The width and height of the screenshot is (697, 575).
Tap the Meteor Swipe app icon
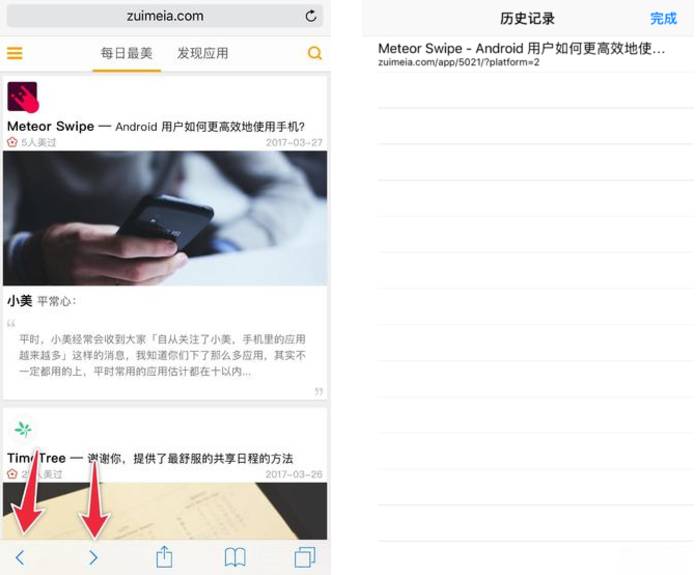pyautogui.click(x=23, y=97)
